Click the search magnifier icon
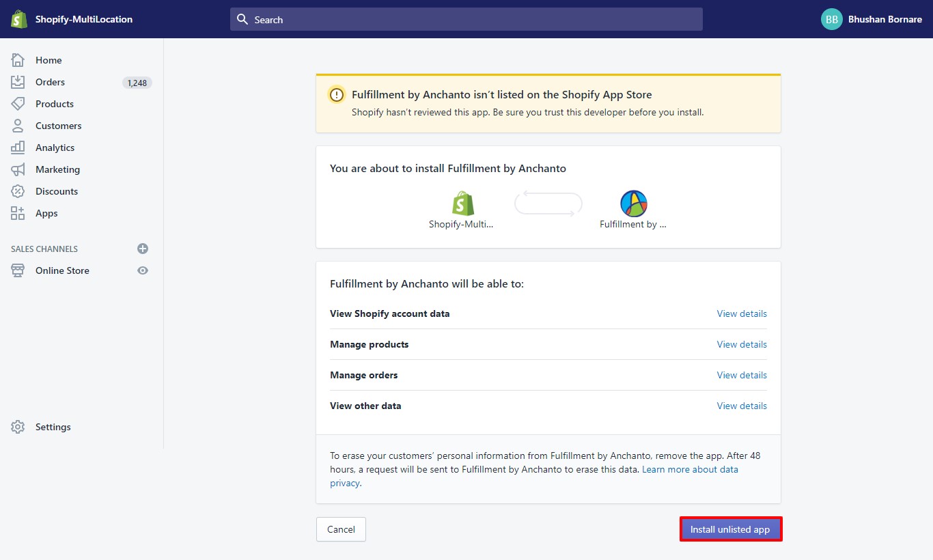Screen dimensions: 933x560 click(x=242, y=19)
